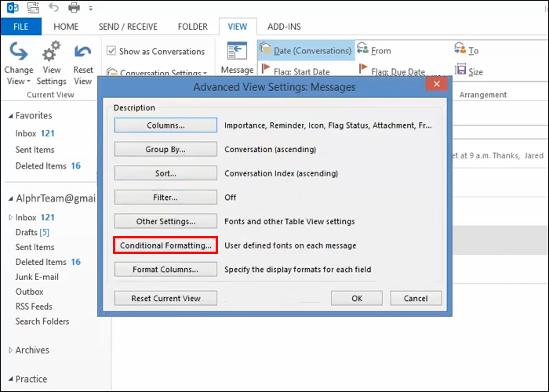Screen dimensions: 549x392
Task: Open Deleted Items under AlphrTeam account
Action: (48, 262)
